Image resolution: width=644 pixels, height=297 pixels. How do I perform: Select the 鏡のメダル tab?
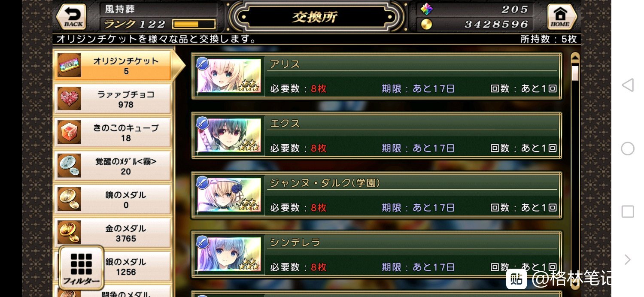(112, 200)
